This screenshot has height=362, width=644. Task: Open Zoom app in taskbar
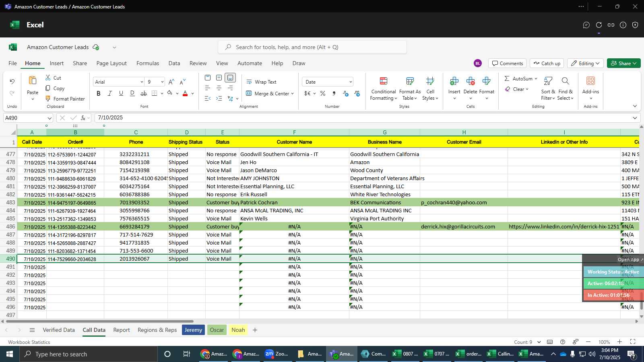pyautogui.click(x=277, y=354)
